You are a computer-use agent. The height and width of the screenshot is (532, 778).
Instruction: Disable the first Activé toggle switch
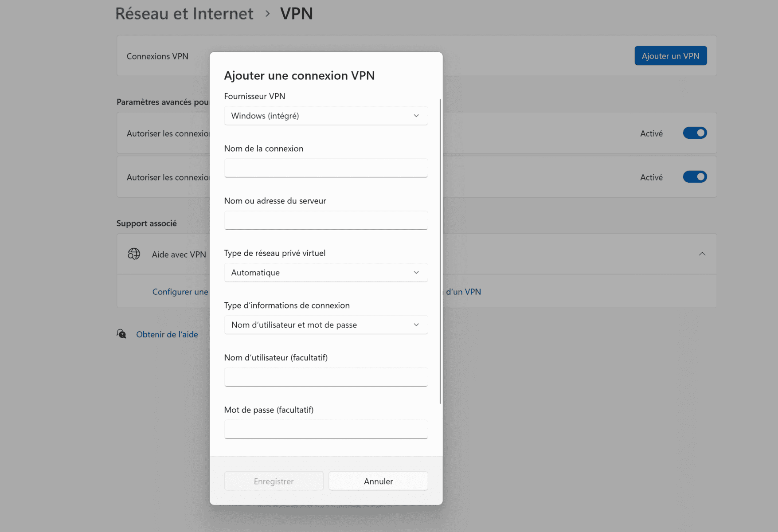695,133
